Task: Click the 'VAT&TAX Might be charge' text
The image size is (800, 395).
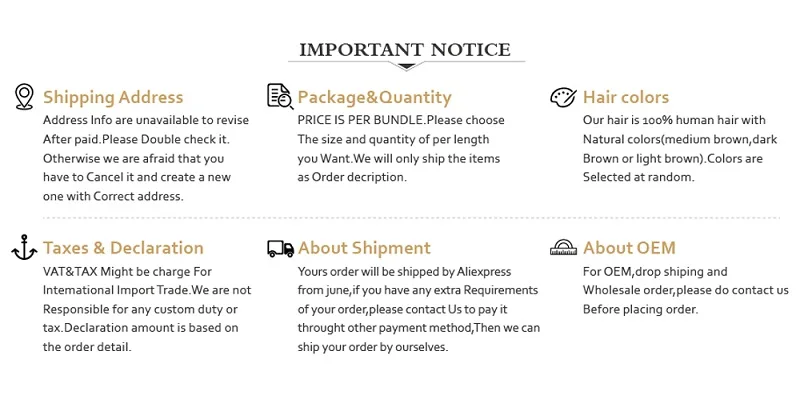Action: [x=127, y=271]
